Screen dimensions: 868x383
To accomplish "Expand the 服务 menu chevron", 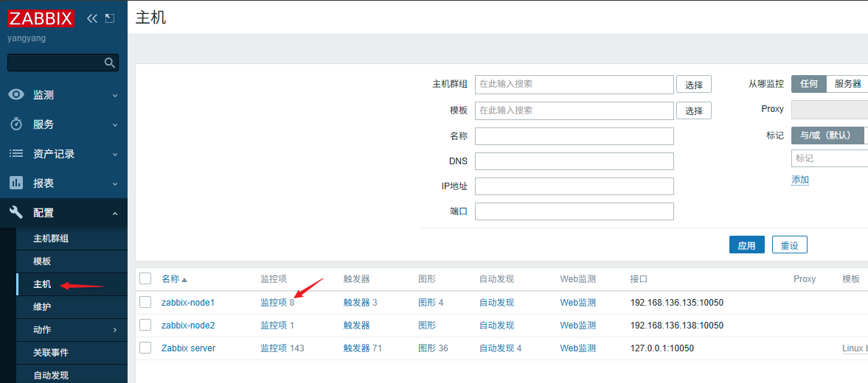I will 115,125.
